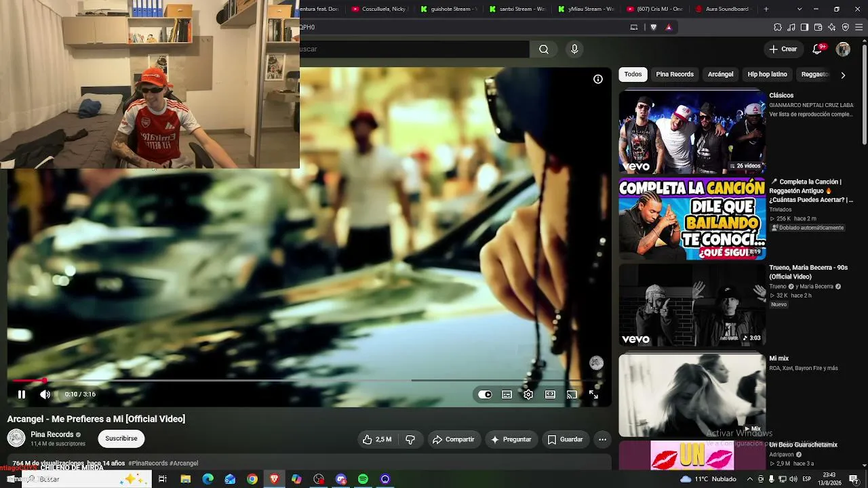Enter fullscreen mode on video
This screenshot has height=488, width=868.
(593, 394)
